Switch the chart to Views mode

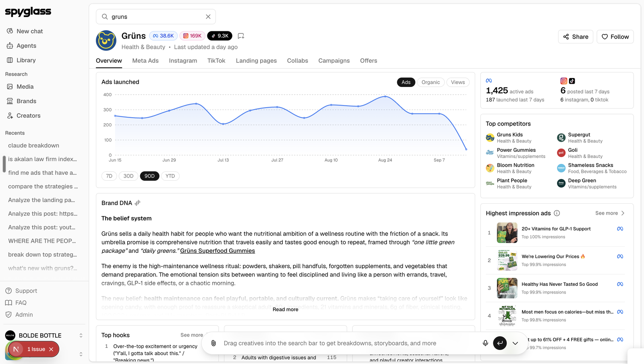click(458, 82)
